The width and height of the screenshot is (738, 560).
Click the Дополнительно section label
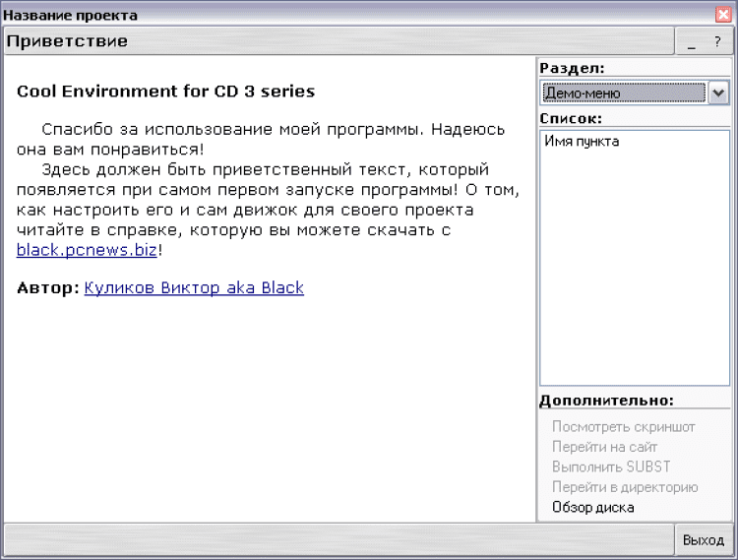point(606,401)
